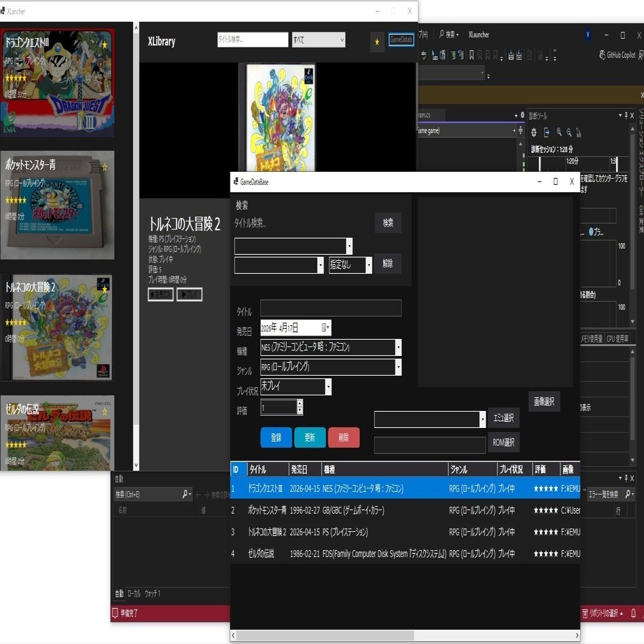This screenshot has width=644, height=644.
Task: Expand the すべて filter dropdown in XLibrary
Action: tap(319, 40)
